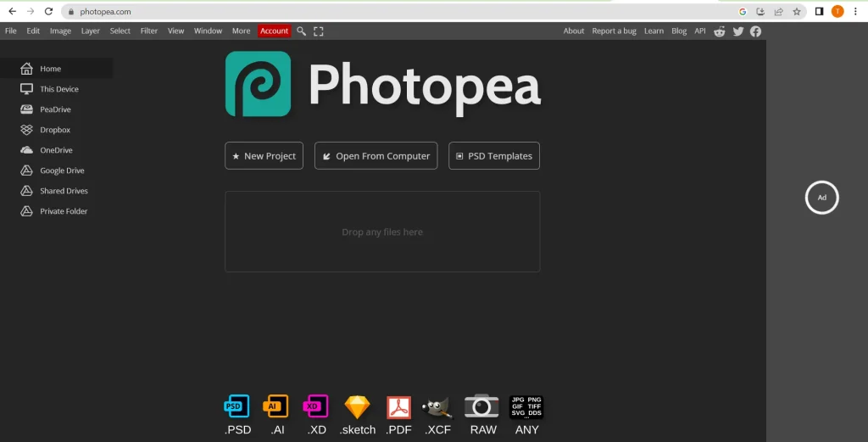Open the Learn link
868x442 pixels.
[654, 31]
